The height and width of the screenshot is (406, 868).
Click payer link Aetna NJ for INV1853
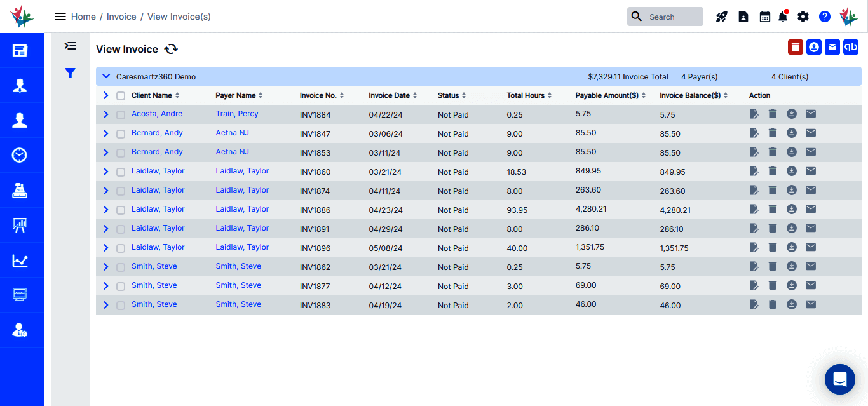click(232, 152)
